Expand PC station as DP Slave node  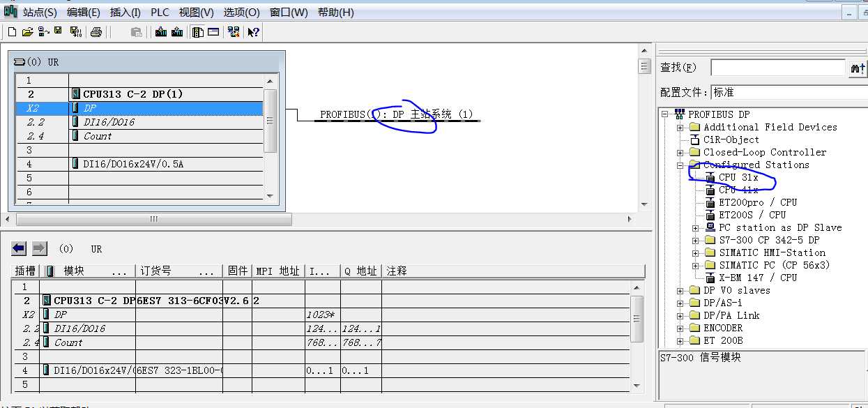pyautogui.click(x=696, y=227)
